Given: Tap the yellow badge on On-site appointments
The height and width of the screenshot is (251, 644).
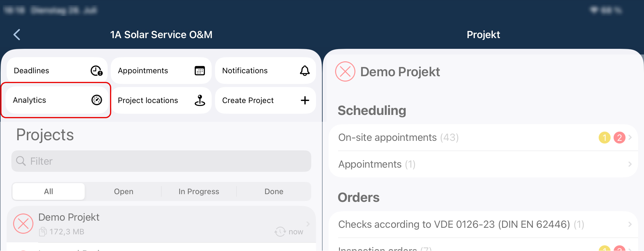Looking at the screenshot, I should [605, 138].
